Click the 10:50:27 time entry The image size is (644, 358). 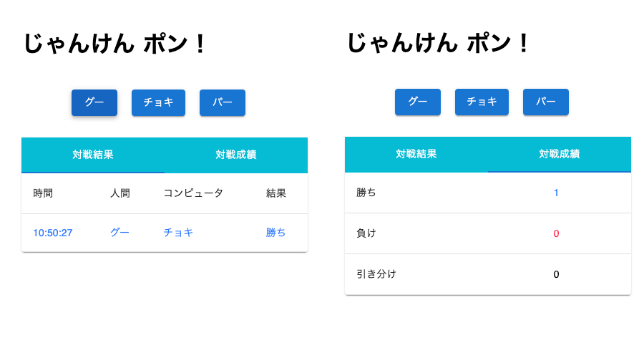point(53,233)
